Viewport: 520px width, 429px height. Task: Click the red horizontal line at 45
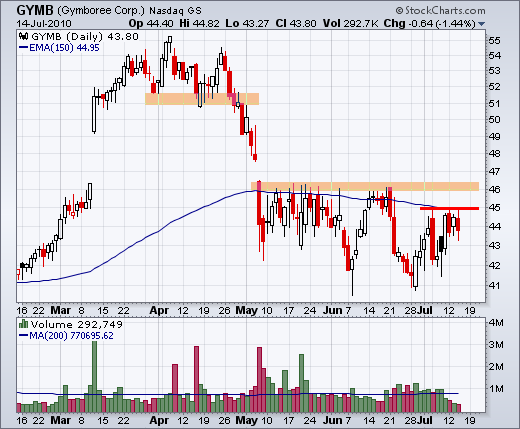click(449, 209)
